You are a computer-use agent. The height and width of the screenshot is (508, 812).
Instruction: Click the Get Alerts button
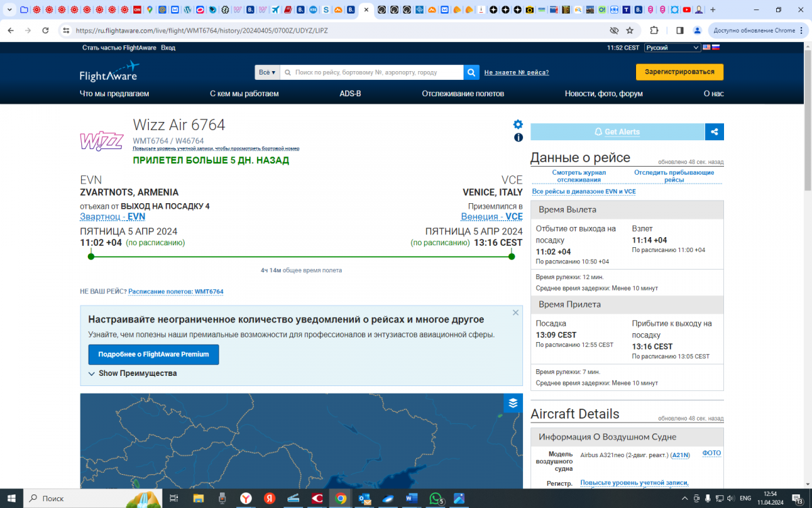617,132
